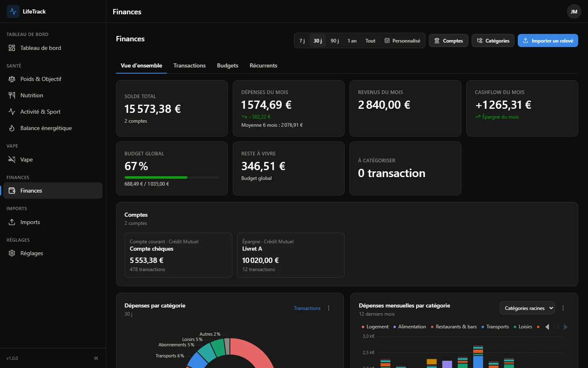The width and height of the screenshot is (588, 368).
Task: Open the À catégoriser card
Action: click(405, 168)
